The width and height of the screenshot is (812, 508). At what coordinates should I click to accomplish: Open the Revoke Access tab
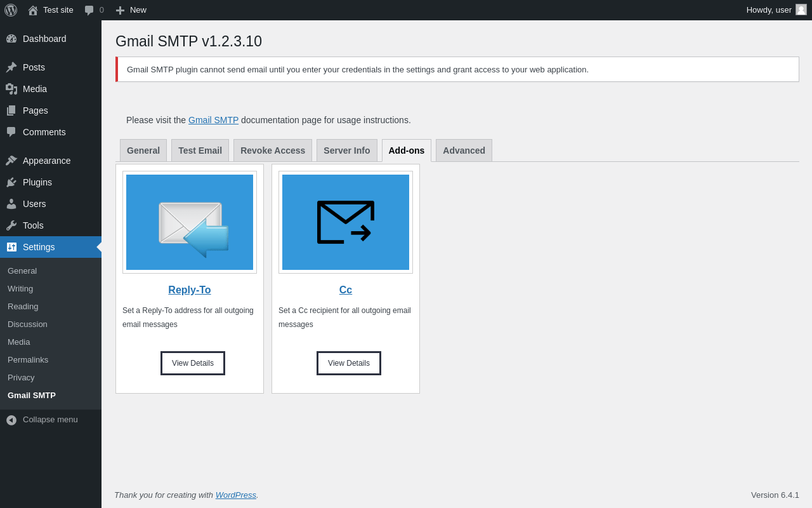click(x=273, y=150)
